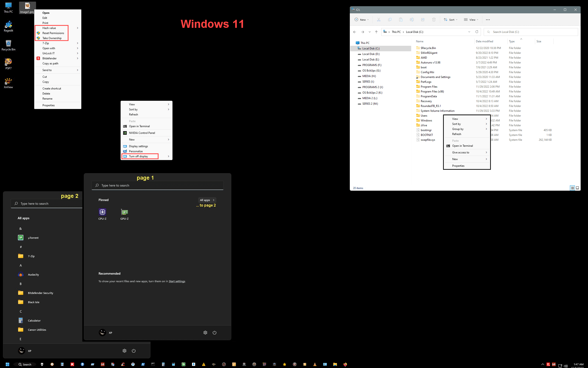588x368 pixels.
Task: Open µTorrent from All apps list
Action: pyautogui.click(x=28, y=238)
